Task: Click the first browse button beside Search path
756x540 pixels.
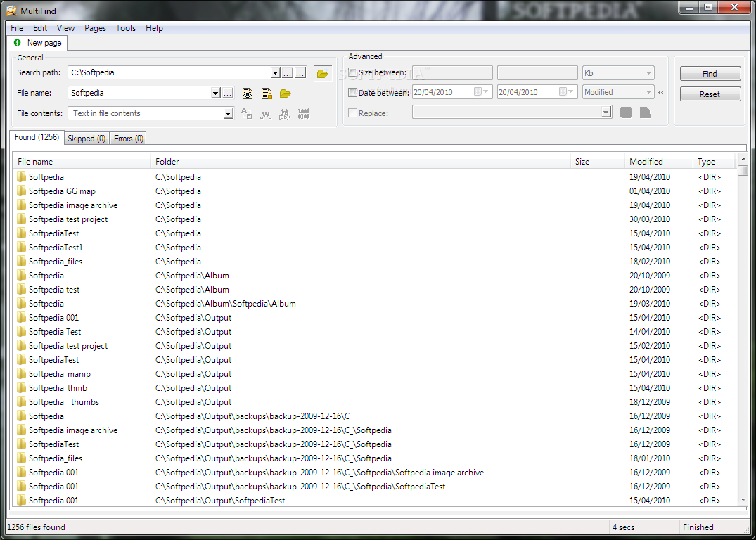Action: [x=288, y=73]
